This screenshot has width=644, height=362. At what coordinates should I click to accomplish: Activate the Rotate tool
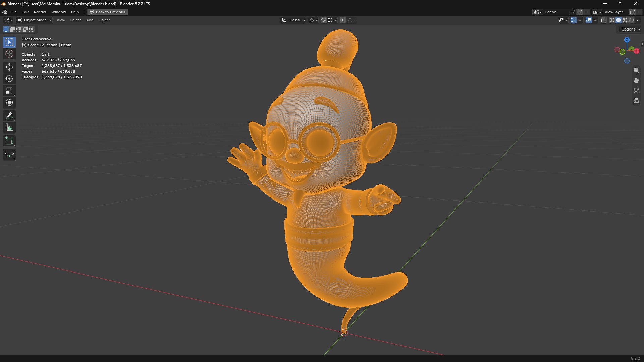(x=9, y=79)
